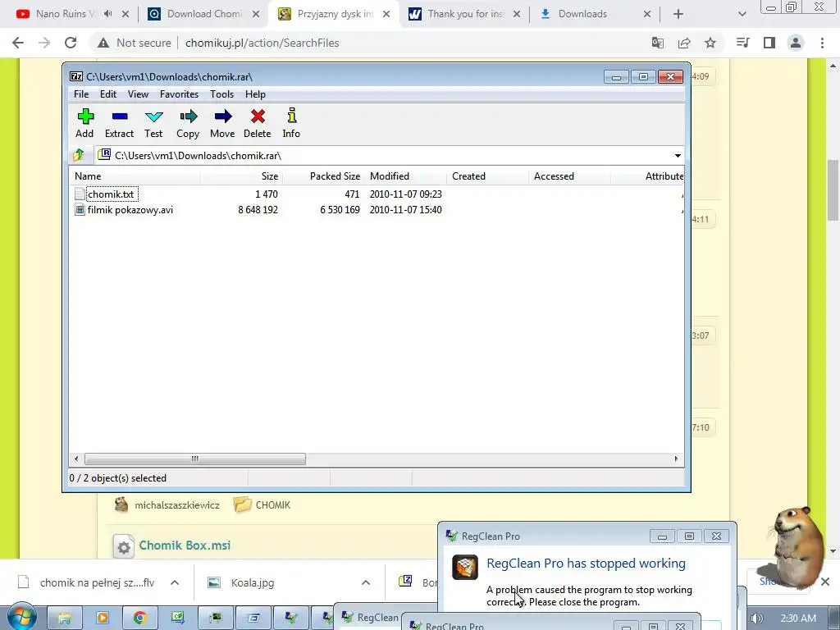Close the Chrome downloads shelf

click(825, 582)
